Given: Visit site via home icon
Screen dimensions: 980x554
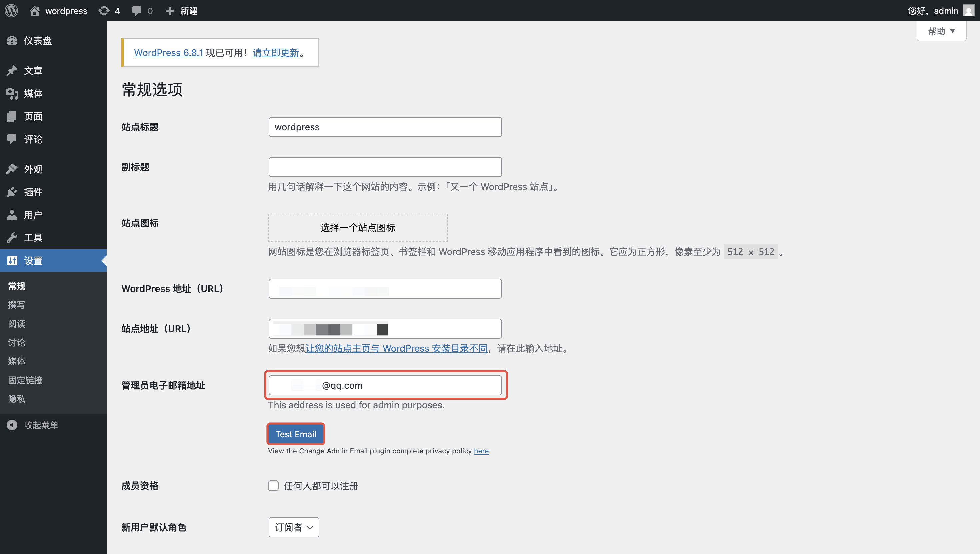Looking at the screenshot, I should 34,11.
